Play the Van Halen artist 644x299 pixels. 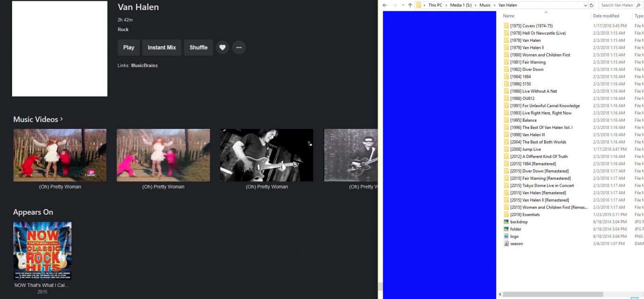pos(129,48)
